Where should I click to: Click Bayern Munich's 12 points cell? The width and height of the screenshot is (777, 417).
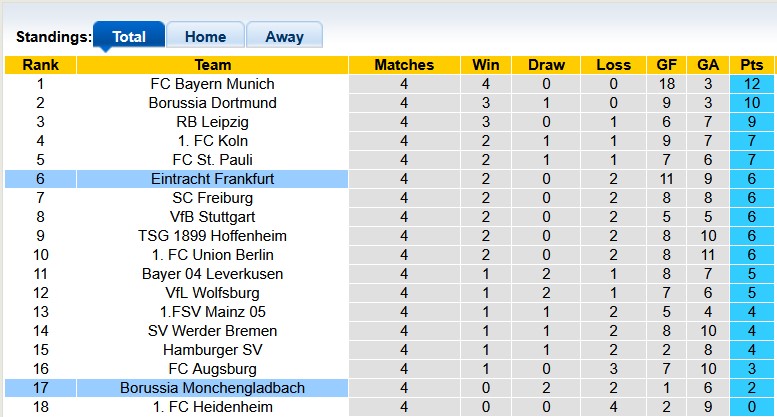[x=752, y=84]
